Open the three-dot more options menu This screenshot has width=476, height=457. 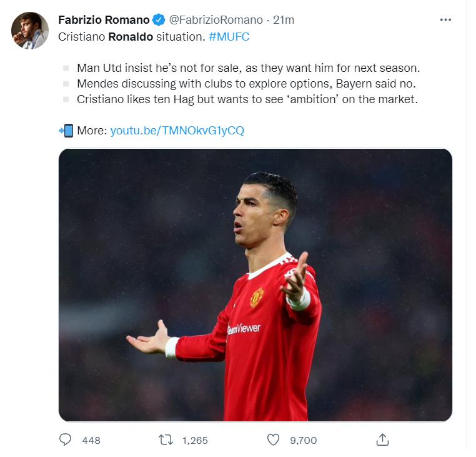click(445, 20)
